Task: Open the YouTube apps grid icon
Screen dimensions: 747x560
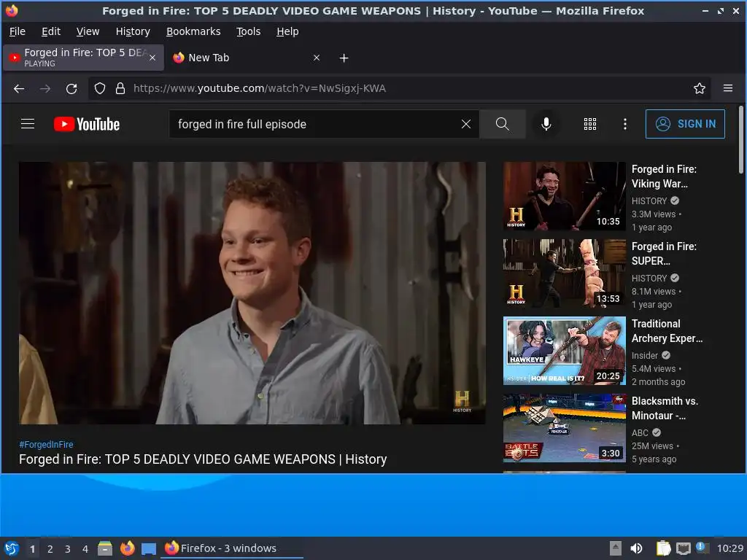Action: click(x=589, y=124)
